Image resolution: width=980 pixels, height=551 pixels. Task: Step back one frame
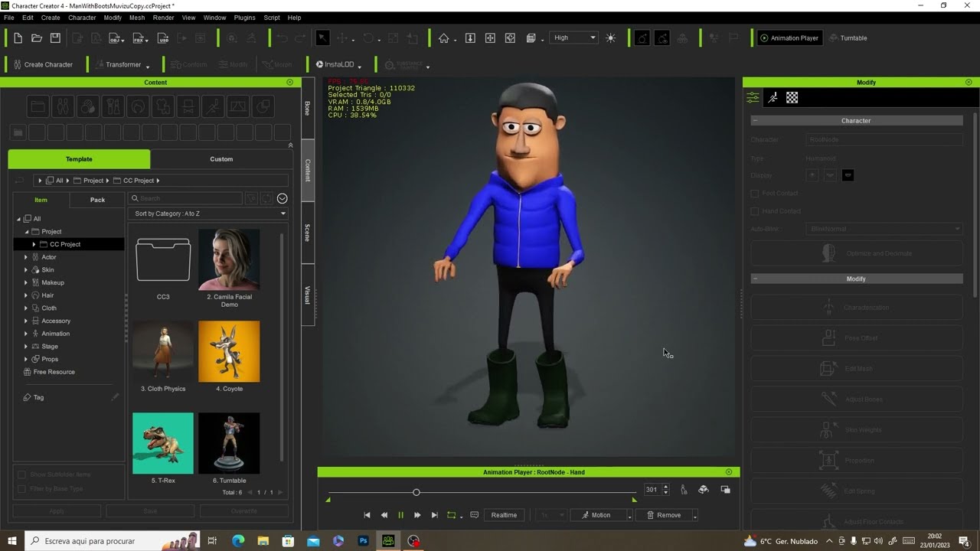(384, 515)
